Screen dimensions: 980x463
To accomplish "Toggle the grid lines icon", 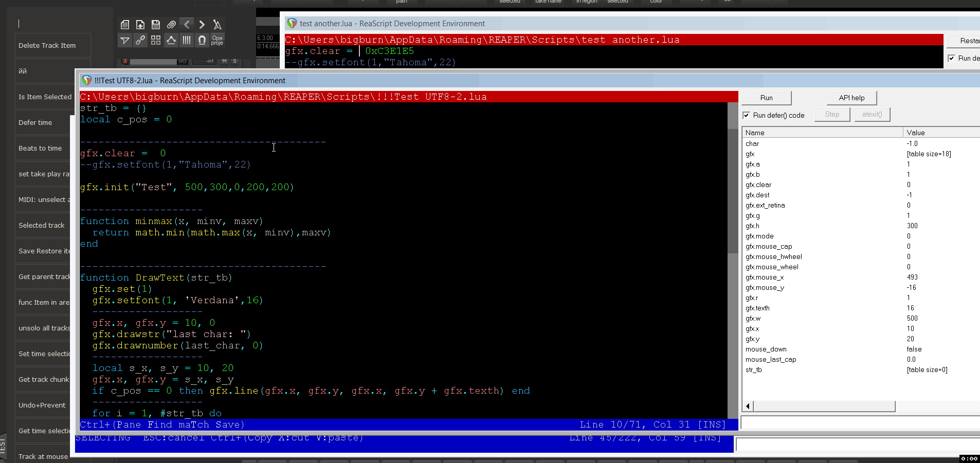I will click(x=187, y=40).
